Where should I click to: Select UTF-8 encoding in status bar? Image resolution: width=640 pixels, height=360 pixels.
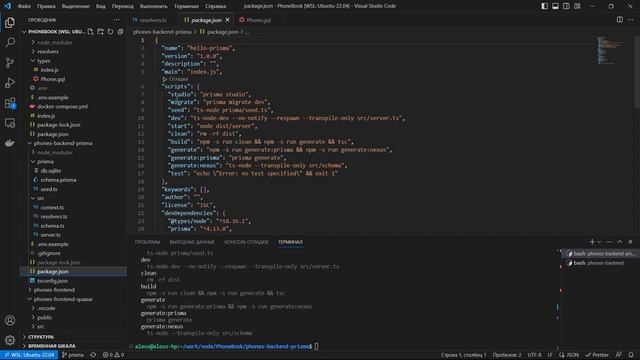click(534, 355)
